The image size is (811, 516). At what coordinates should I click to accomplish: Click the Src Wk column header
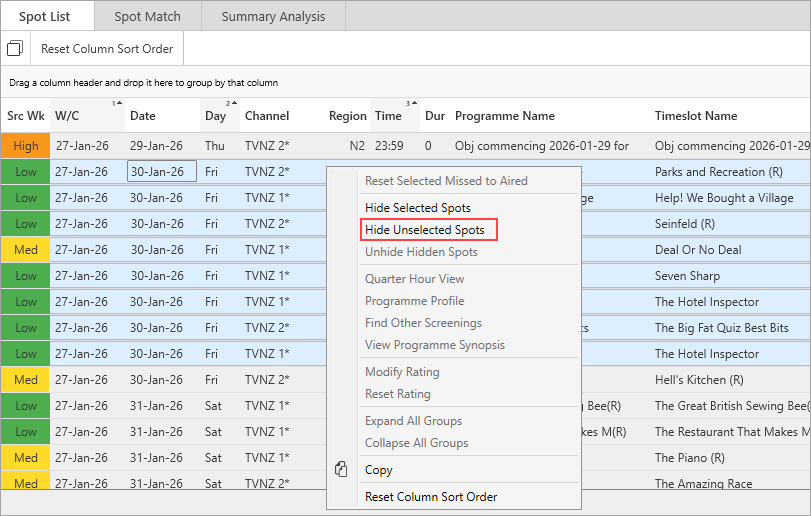[25, 116]
